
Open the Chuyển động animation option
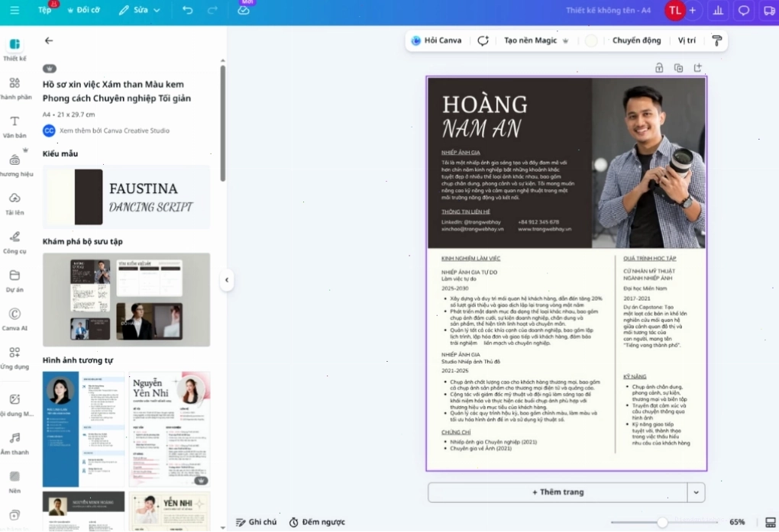coord(636,40)
